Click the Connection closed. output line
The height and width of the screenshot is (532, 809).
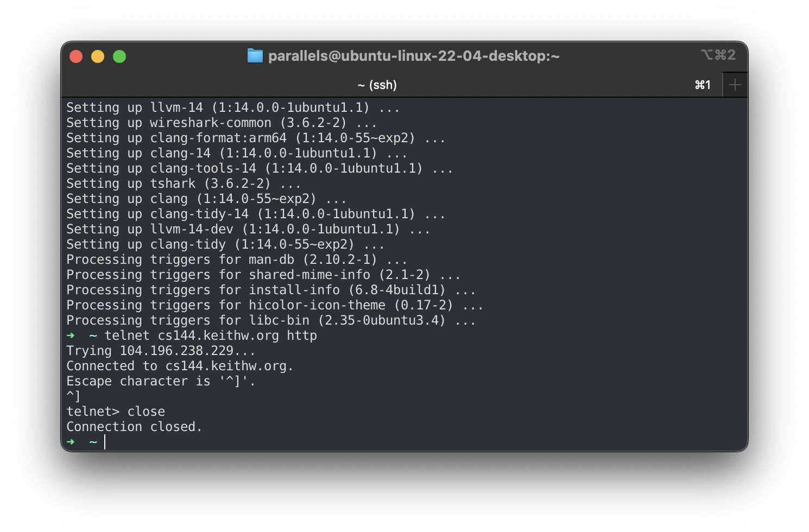pos(134,426)
